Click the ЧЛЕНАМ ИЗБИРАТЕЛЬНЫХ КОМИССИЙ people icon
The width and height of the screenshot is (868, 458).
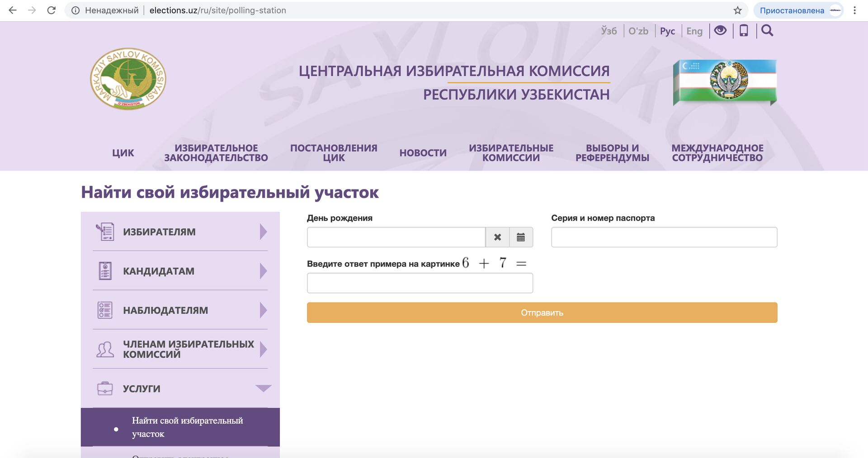coord(105,349)
